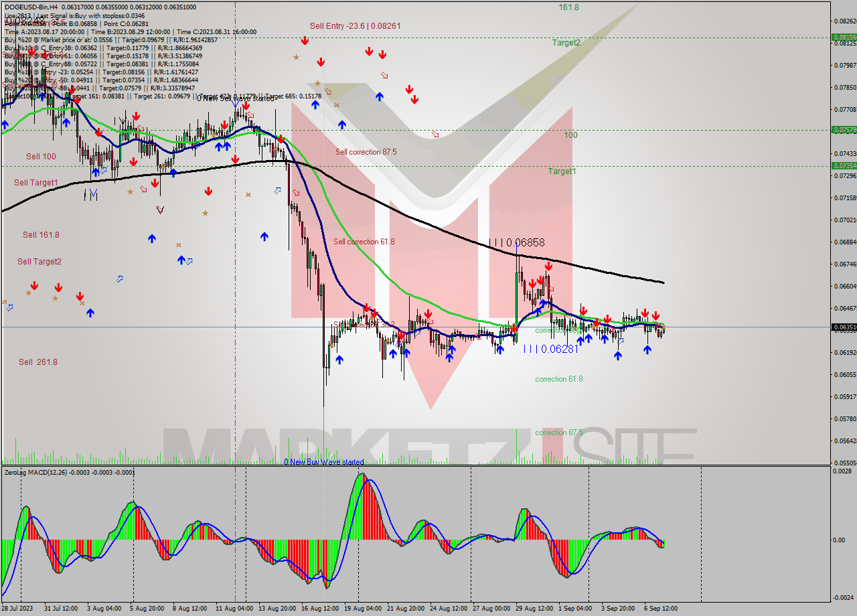Image resolution: width=857 pixels, height=616 pixels.
Task: Select the '0 New Sell wave started' label
Action: [235, 98]
